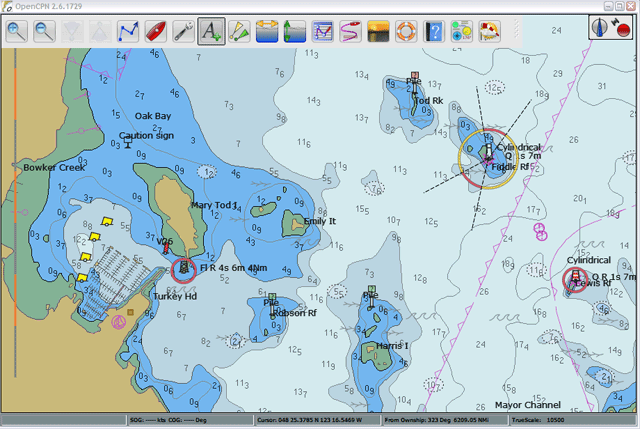The image size is (640, 429).
Task: Toggle ENC text display A icon
Action: (210, 31)
